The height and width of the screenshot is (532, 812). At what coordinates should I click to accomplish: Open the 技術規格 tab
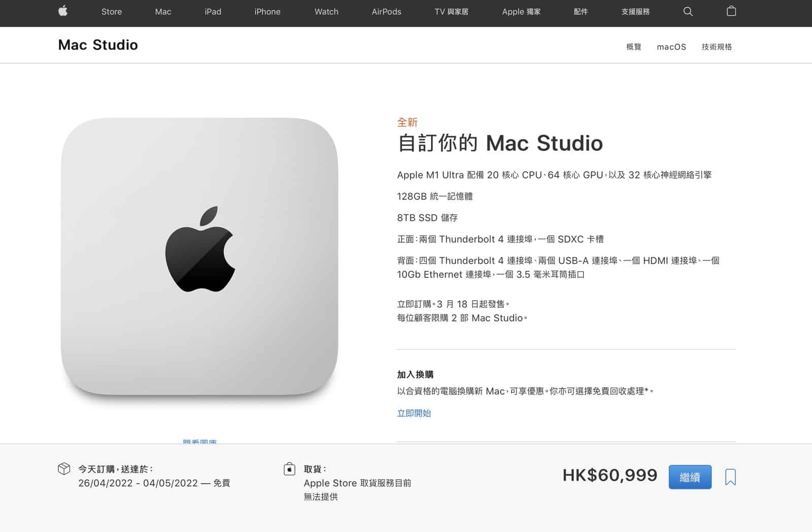pos(717,47)
